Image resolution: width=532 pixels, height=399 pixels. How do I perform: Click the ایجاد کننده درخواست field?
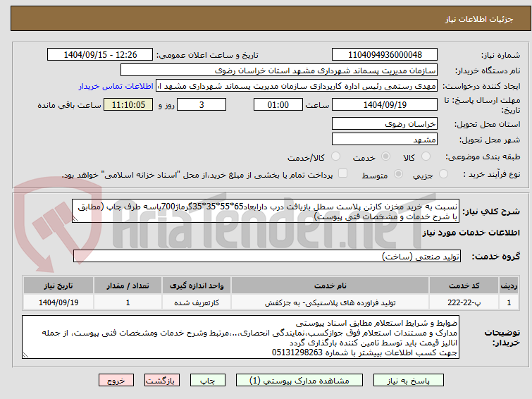click(x=297, y=86)
